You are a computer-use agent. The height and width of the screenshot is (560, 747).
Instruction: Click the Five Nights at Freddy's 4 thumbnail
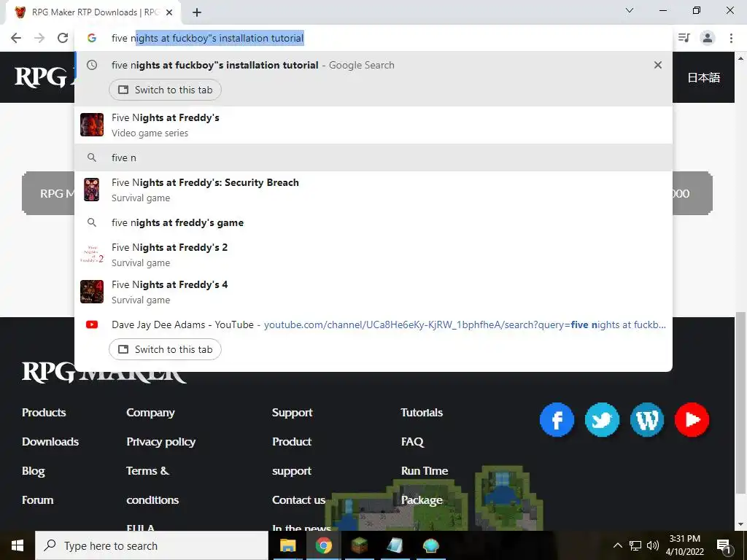pyautogui.click(x=92, y=292)
